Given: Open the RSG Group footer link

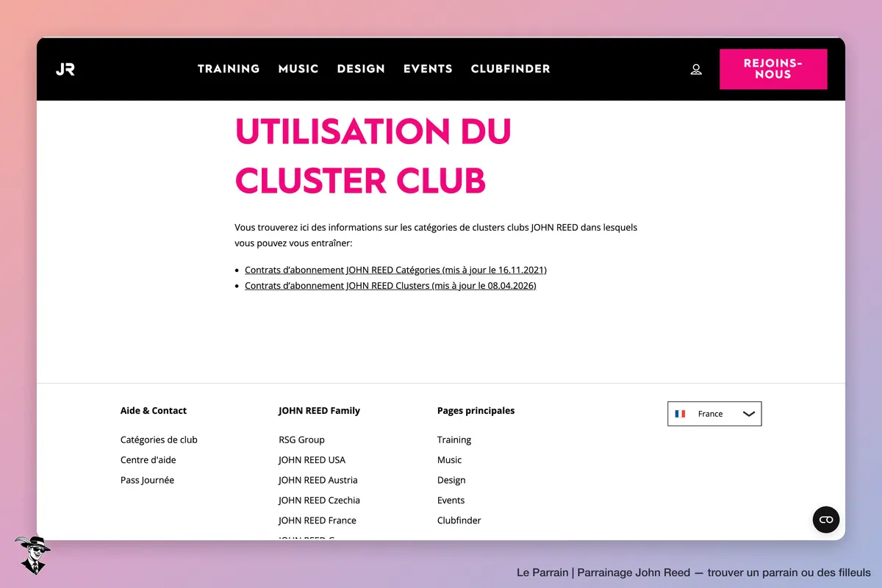Looking at the screenshot, I should point(301,440).
